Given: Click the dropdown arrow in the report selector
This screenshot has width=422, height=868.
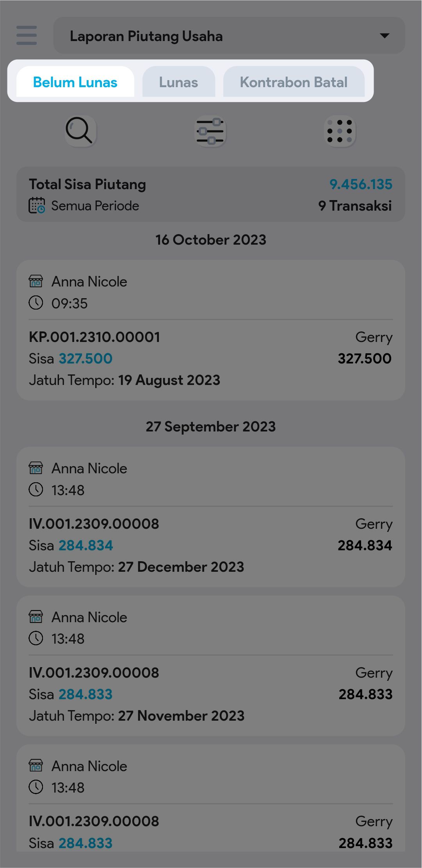Looking at the screenshot, I should tap(385, 36).
